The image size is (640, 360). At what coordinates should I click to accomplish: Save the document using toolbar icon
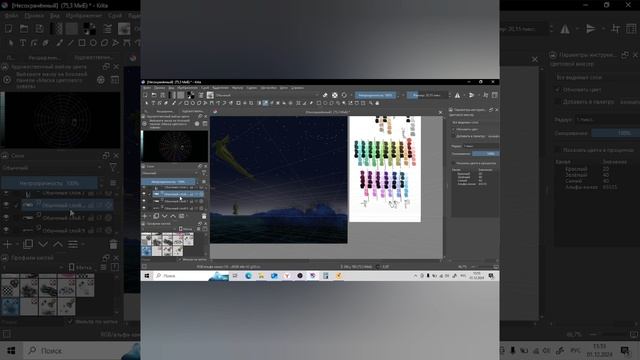pos(162,95)
